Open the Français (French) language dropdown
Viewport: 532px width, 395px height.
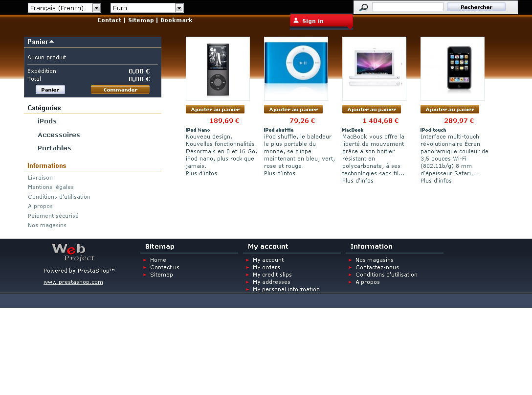(65, 8)
